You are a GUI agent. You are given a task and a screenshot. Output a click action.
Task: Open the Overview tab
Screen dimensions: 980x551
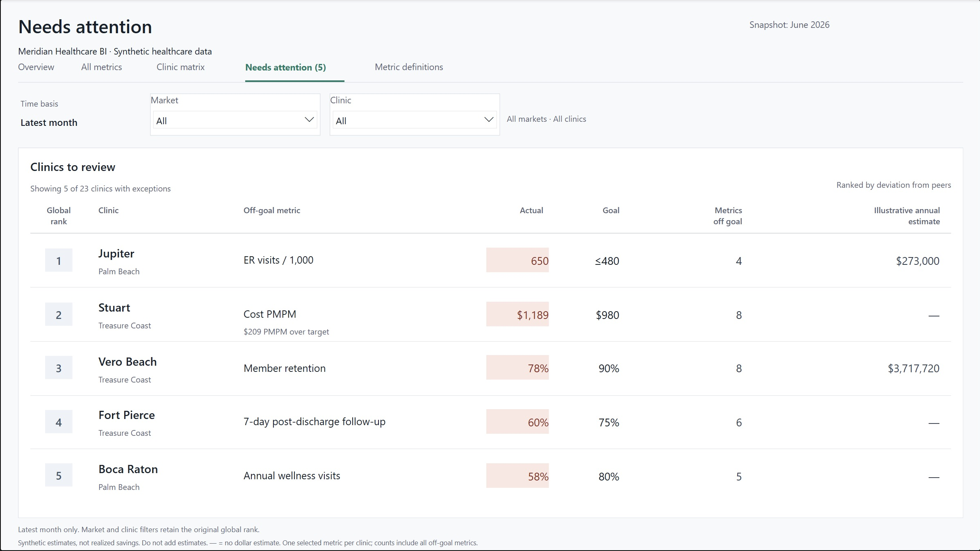point(36,67)
